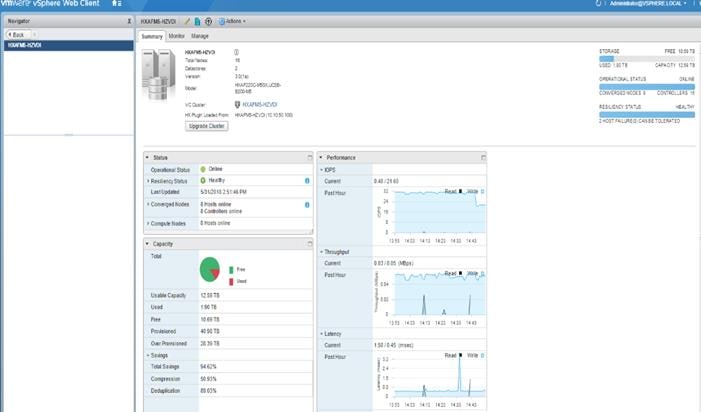Click the server cluster image
701x412 pixels.
[x=159, y=74]
